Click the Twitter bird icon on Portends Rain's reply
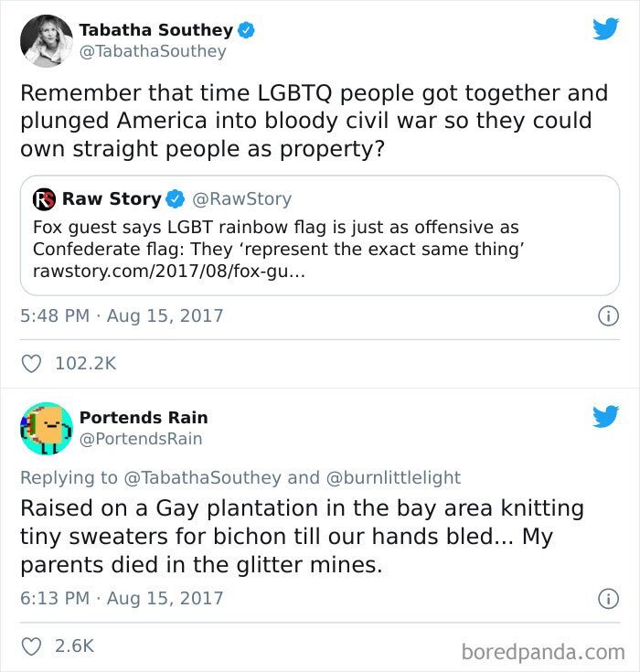Image resolution: width=640 pixels, height=672 pixels. 605,417
